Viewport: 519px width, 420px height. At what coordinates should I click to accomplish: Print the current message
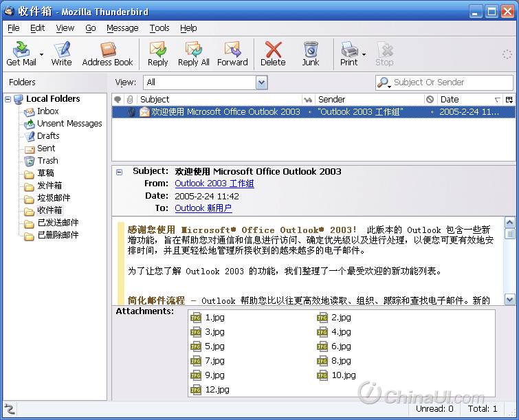click(x=349, y=53)
